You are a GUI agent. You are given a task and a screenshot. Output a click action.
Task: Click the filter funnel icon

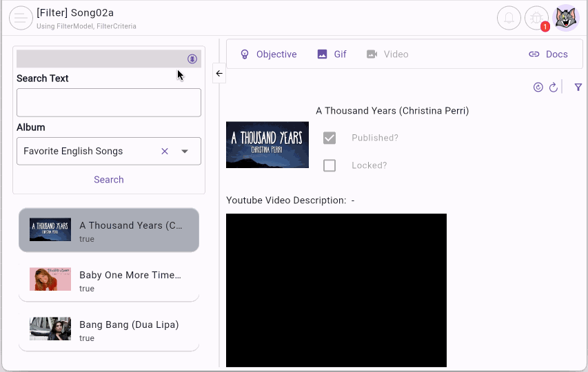pos(578,87)
